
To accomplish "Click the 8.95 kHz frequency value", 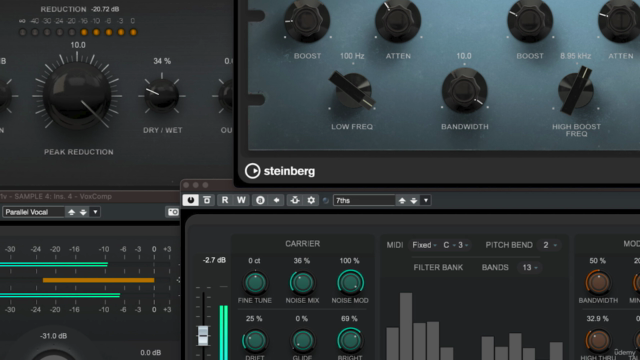I will tap(576, 56).
